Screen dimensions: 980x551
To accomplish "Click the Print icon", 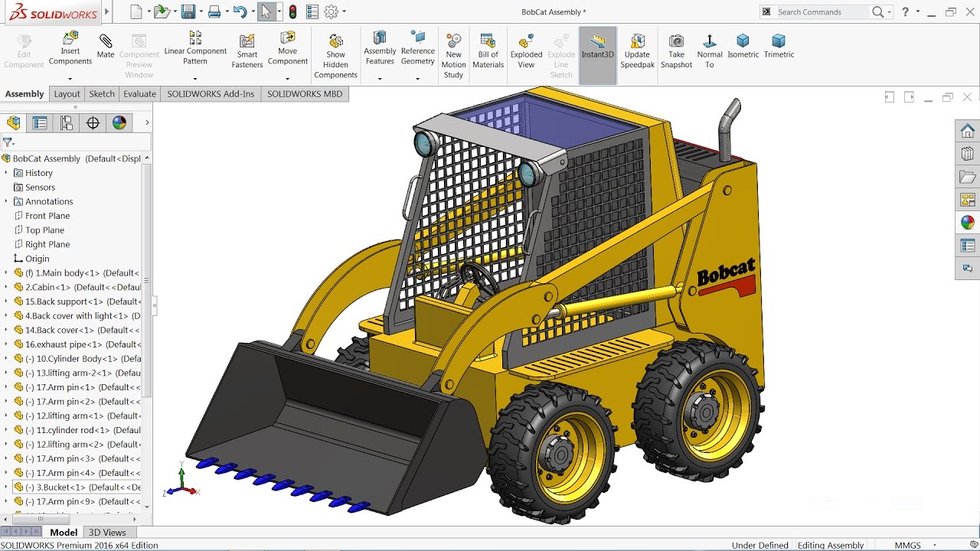I will tap(214, 11).
